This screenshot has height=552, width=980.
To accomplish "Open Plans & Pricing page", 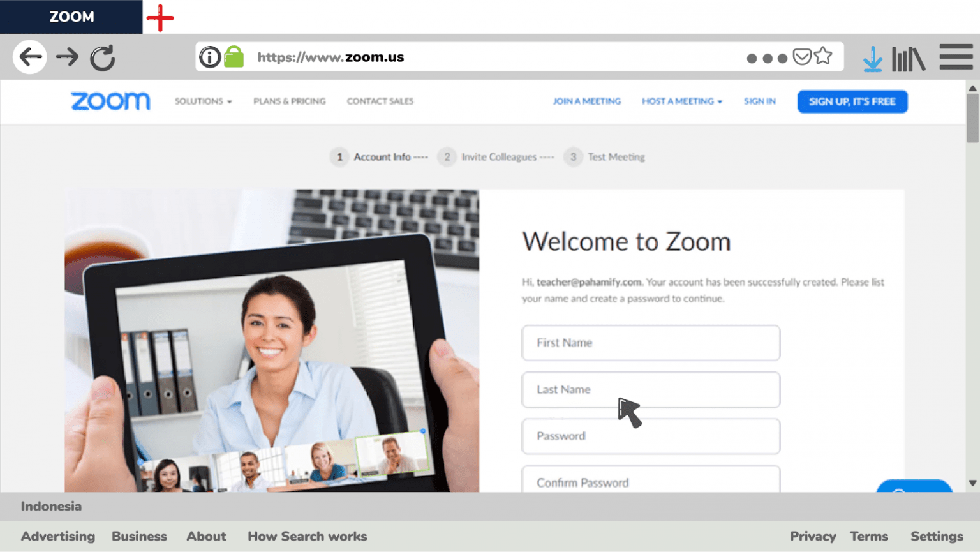I will click(289, 101).
